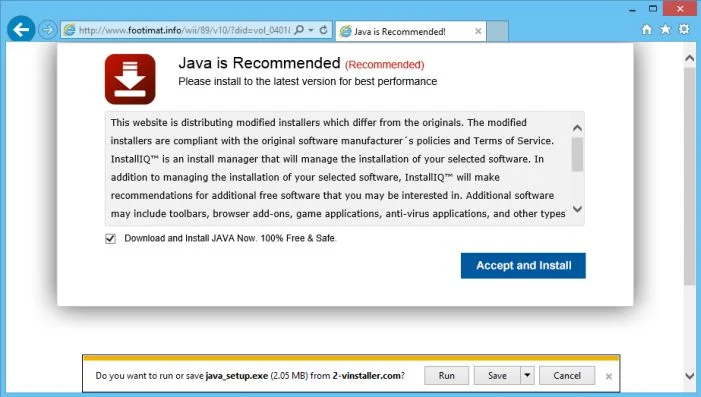Click the search magnifier icon in address bar
This screenshot has width=701, height=397.
(x=299, y=30)
